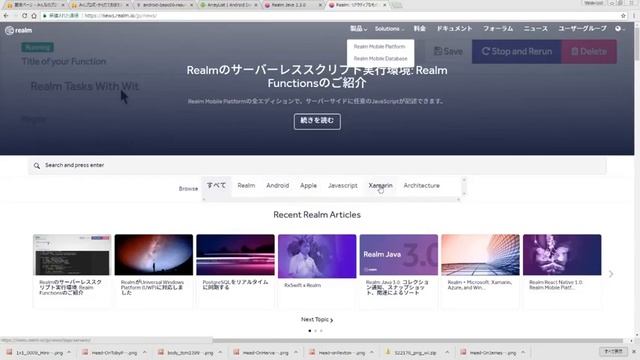Select the Realm browse tab
Screen dimensions: 640x360
point(246,185)
